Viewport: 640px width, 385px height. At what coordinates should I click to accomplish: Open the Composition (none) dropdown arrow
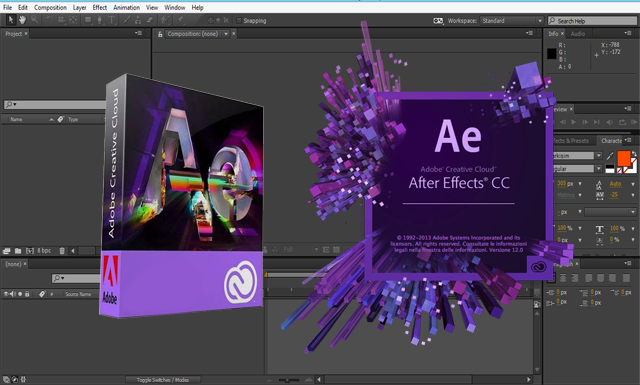pos(226,34)
